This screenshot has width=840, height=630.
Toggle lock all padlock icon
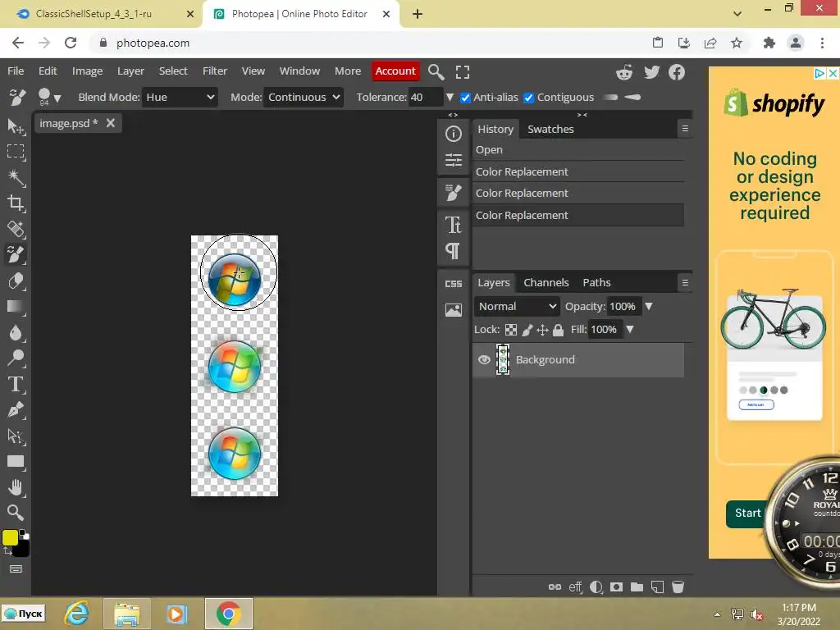coord(558,330)
